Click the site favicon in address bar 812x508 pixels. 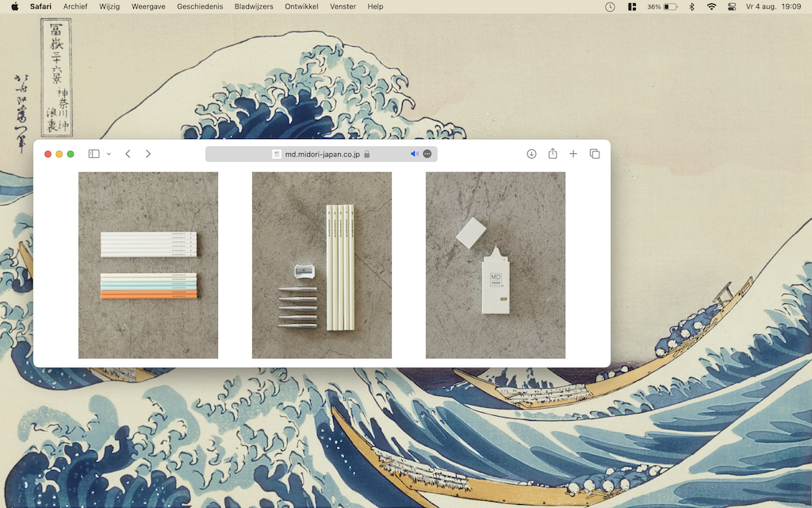pyautogui.click(x=277, y=154)
